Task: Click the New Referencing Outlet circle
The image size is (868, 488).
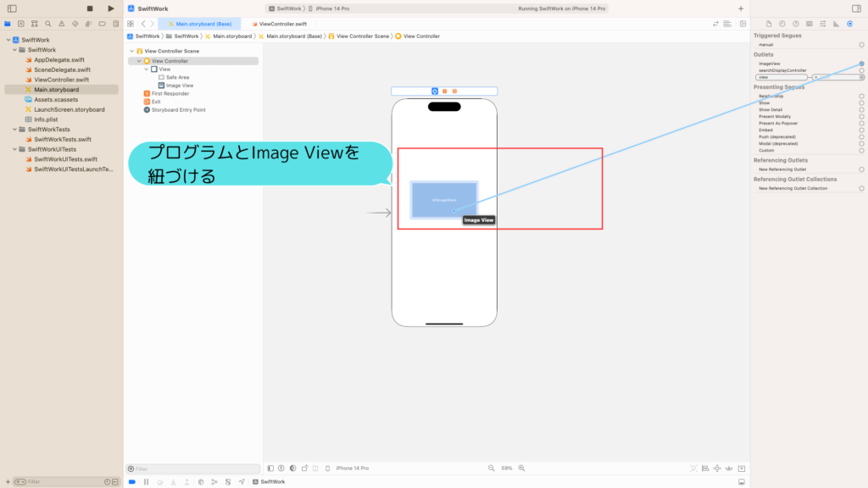Action: 861,169
